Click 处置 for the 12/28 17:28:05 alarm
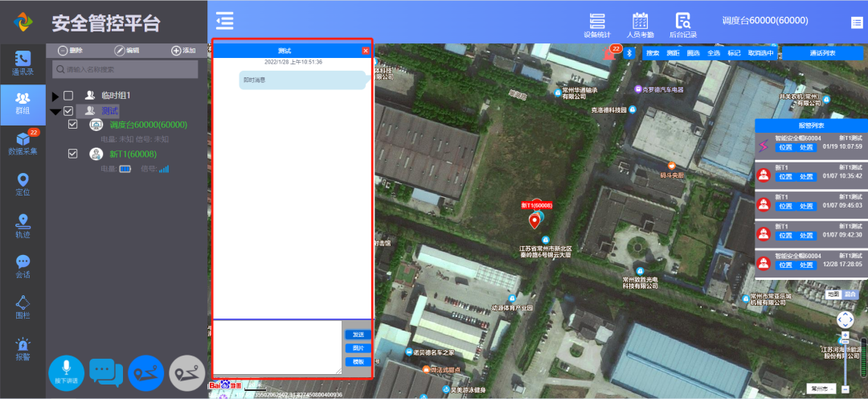 coord(806,265)
